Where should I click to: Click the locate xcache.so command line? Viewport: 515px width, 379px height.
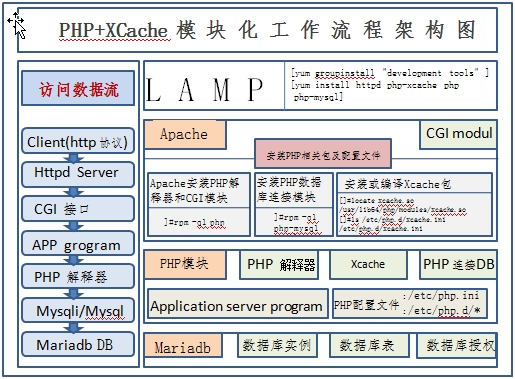point(377,201)
